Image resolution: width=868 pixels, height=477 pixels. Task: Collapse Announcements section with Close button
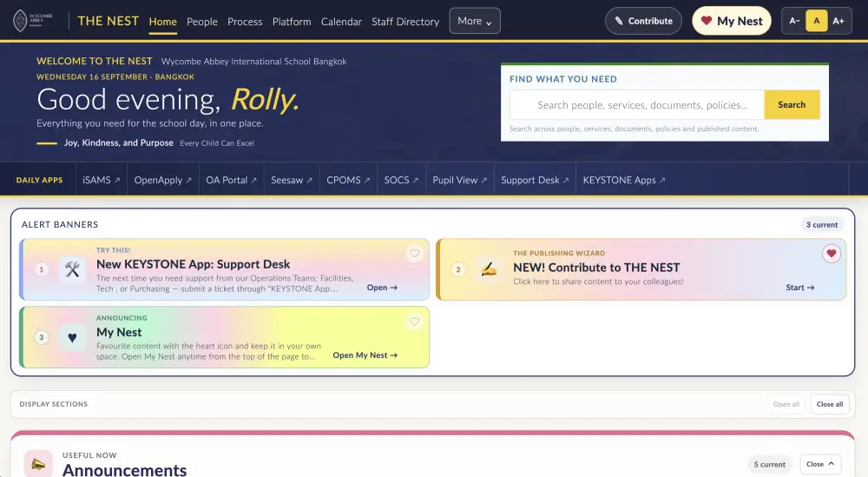[820, 464]
